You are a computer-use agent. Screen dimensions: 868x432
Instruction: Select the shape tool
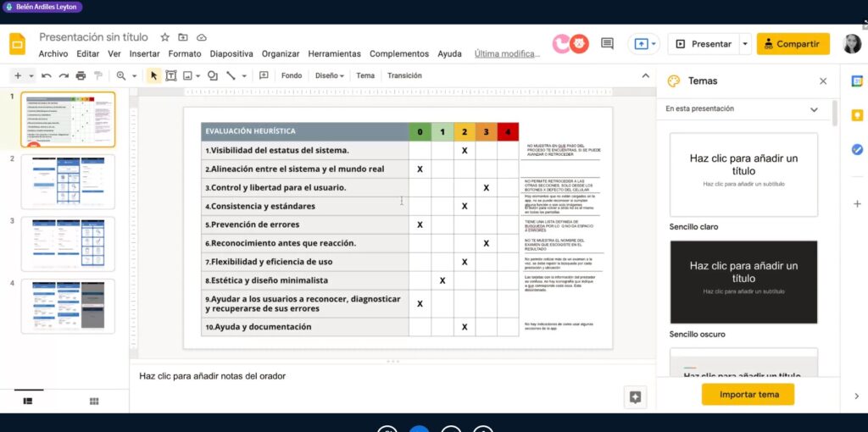[x=213, y=75]
